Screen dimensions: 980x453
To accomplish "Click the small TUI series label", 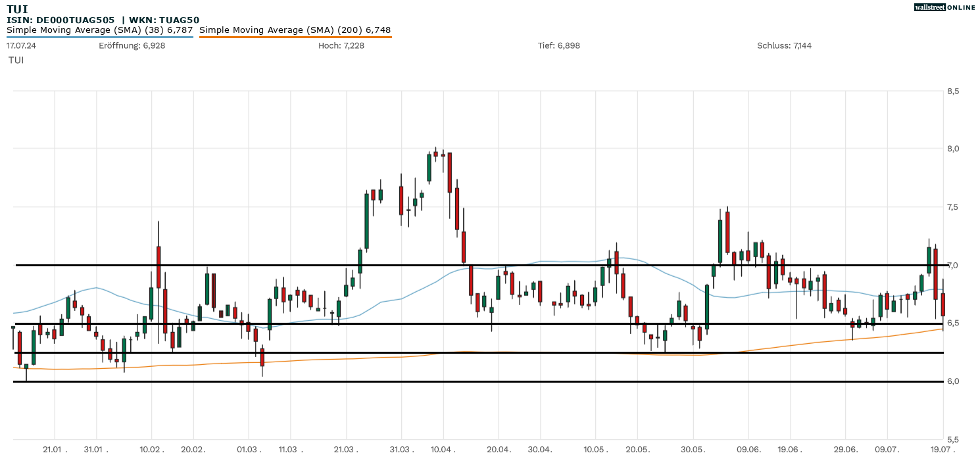I will tap(16, 60).
